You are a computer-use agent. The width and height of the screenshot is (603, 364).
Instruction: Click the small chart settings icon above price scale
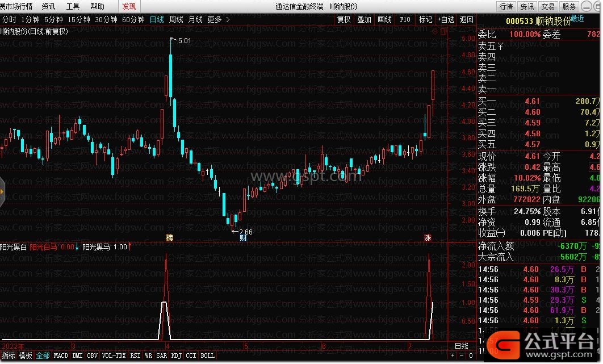point(443,32)
